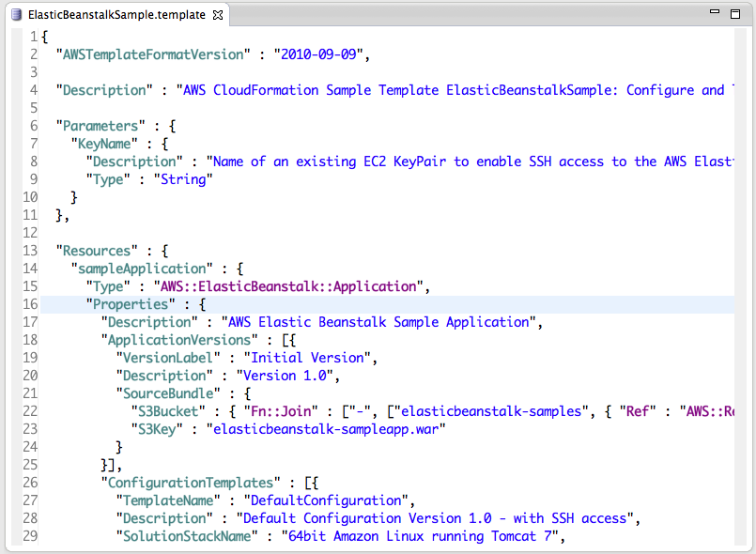
Task: Click the "SourceBundle" key on line 21
Action: pyautogui.click(x=168, y=393)
